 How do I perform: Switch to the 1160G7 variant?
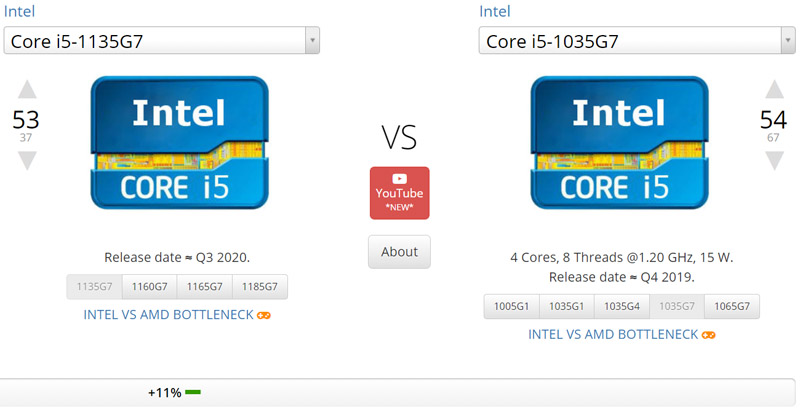pyautogui.click(x=149, y=287)
